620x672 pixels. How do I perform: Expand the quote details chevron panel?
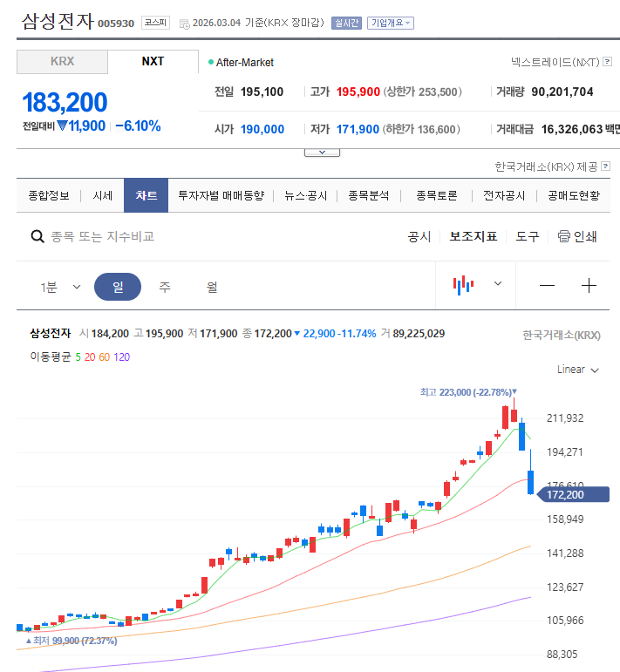(x=322, y=153)
